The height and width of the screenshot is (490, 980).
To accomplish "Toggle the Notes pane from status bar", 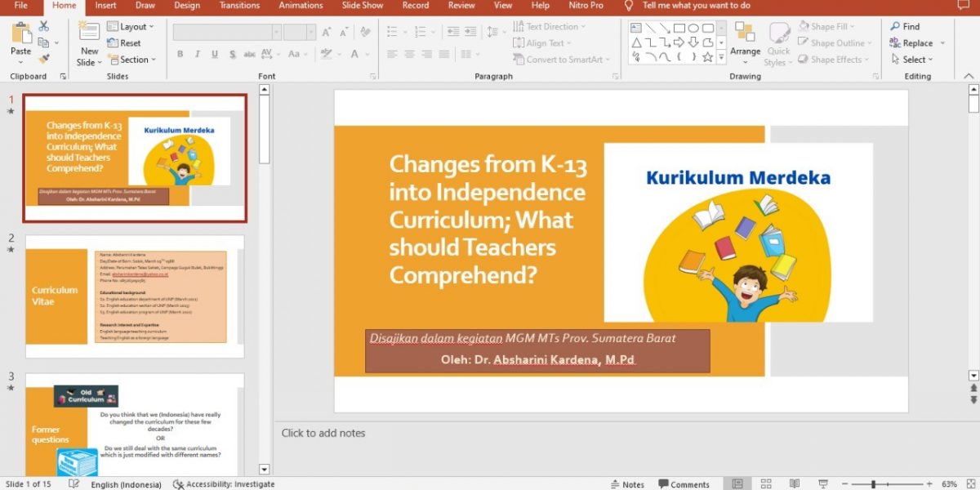I will coord(627,484).
